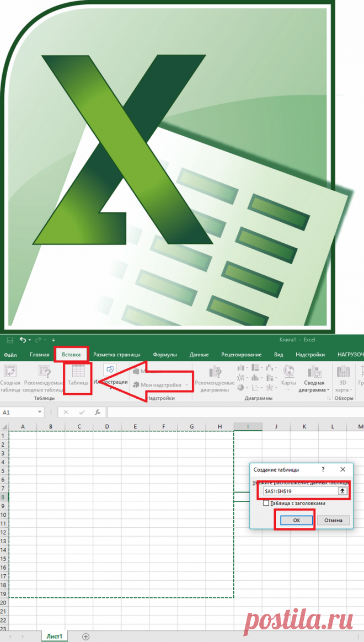Enable the Таблица с заголовками checkbox

click(266, 503)
